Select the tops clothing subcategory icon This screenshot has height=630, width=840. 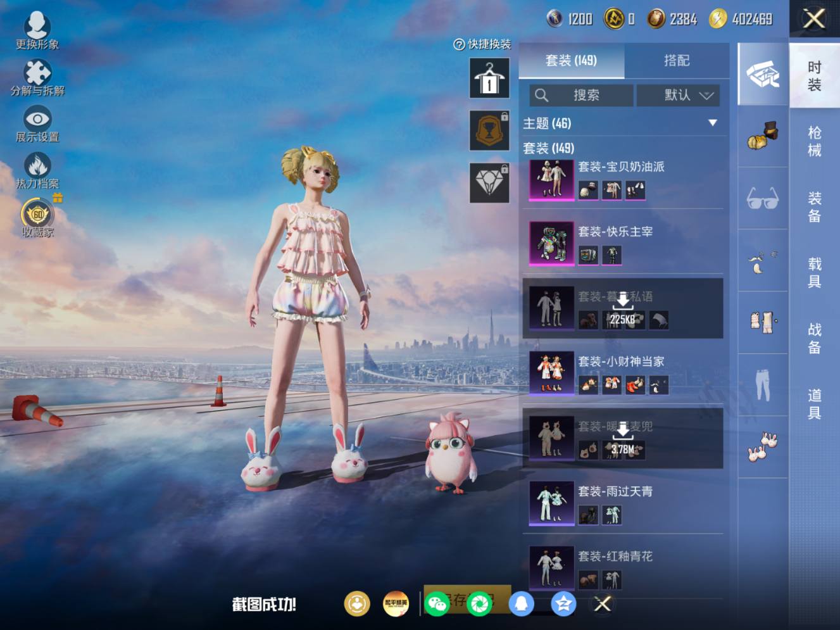point(763,322)
